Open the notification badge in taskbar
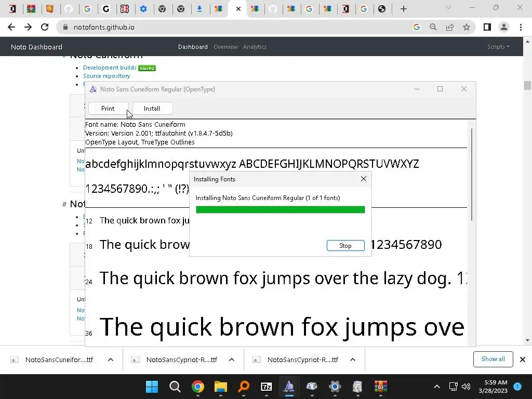 pyautogui.click(x=517, y=386)
